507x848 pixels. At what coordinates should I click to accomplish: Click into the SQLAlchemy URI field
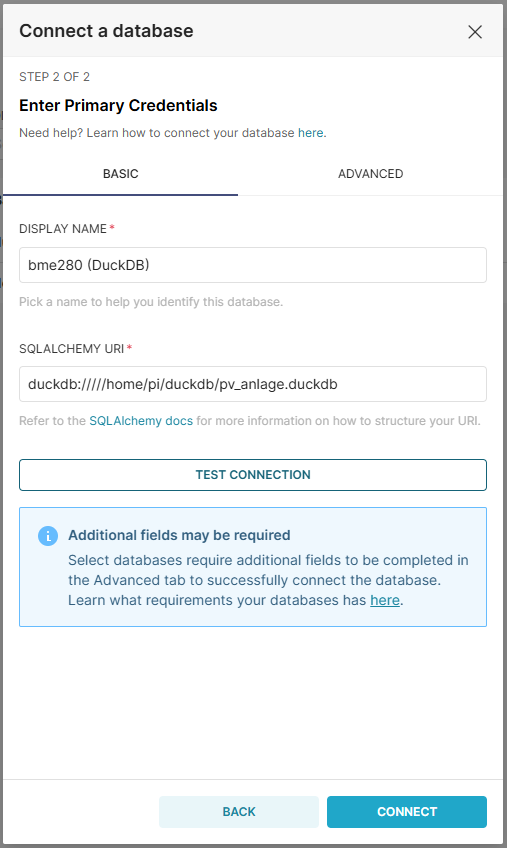[253, 384]
